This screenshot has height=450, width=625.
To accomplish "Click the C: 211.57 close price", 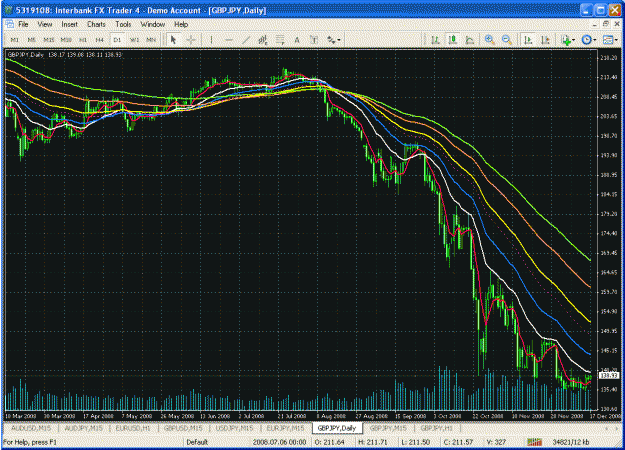I will point(458,442).
